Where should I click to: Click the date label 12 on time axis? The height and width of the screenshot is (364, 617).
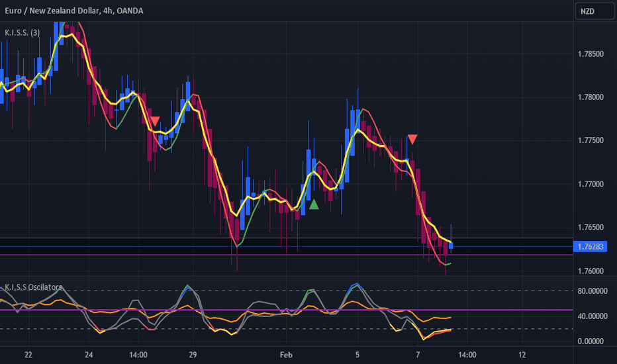tap(522, 355)
